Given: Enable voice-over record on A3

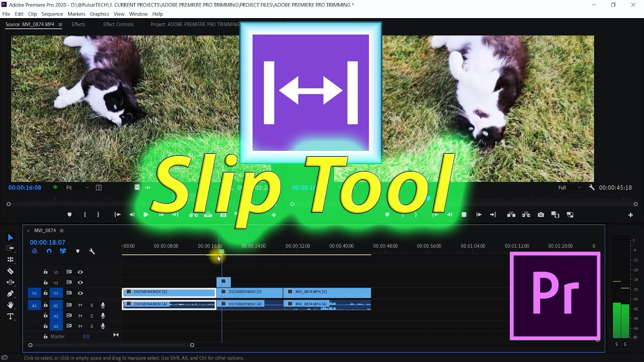Looking at the screenshot, I should [x=103, y=326].
